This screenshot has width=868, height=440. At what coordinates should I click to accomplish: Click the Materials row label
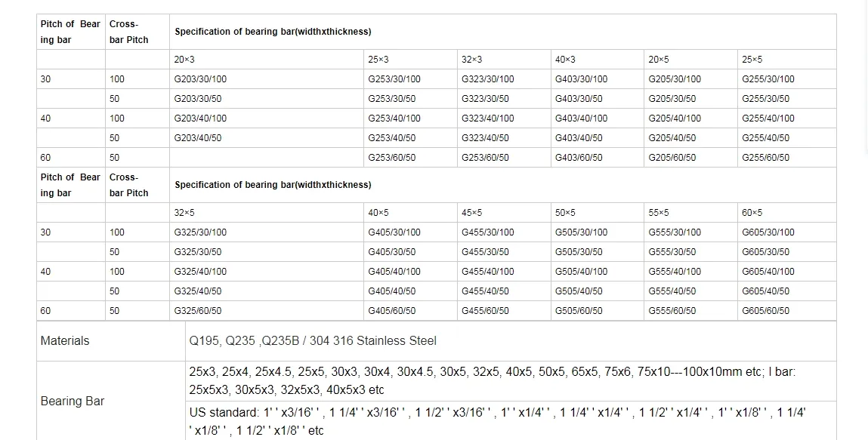coord(65,341)
